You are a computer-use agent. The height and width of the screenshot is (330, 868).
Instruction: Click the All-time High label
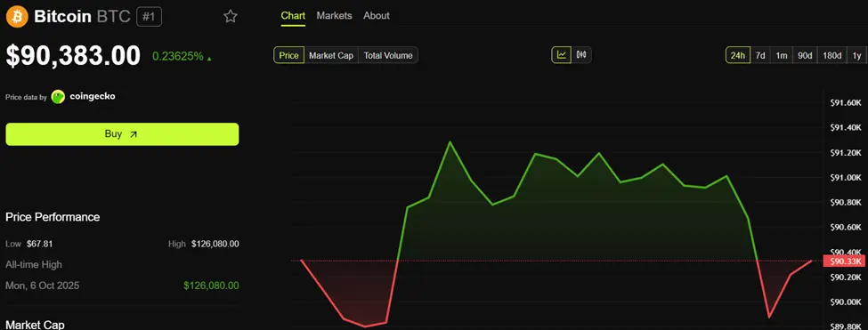pyautogui.click(x=34, y=265)
